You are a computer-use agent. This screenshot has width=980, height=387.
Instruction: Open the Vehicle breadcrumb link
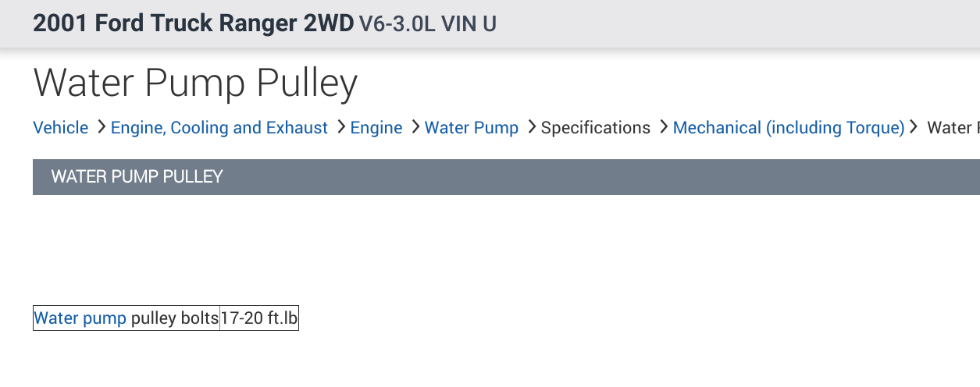coord(60,128)
